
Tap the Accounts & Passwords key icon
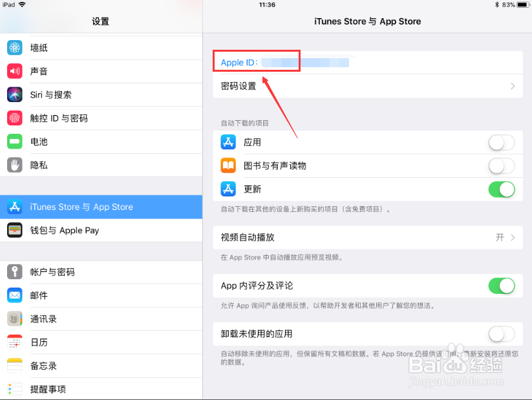pyautogui.click(x=15, y=272)
